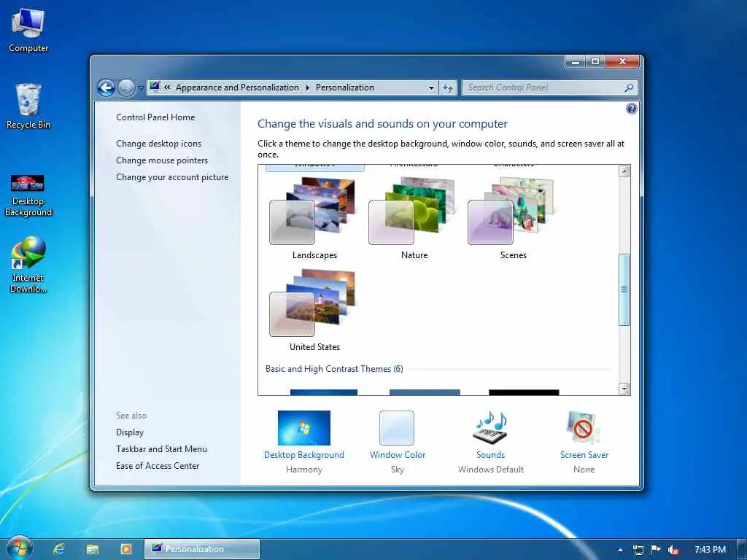This screenshot has height=560, width=747.
Task: Open the Window Color Sky swatch
Action: coord(397,427)
